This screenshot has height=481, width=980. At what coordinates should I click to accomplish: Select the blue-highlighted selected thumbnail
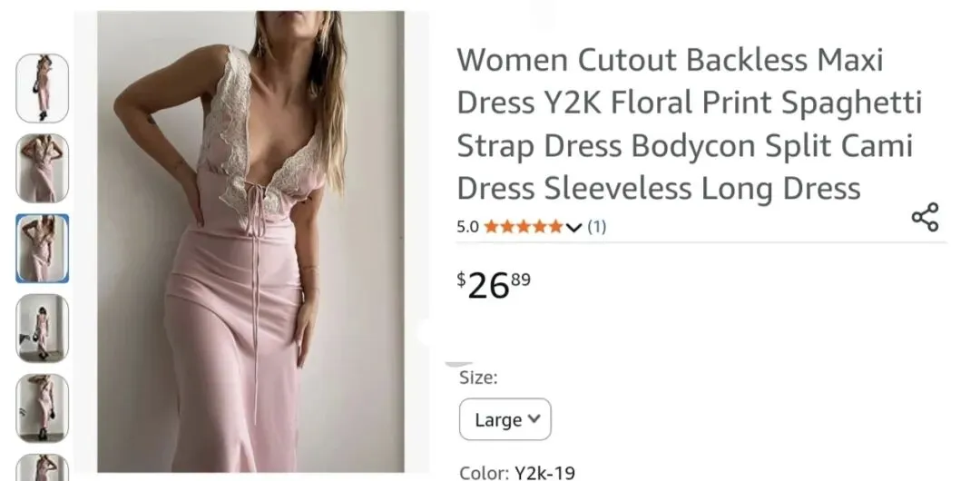click(42, 249)
